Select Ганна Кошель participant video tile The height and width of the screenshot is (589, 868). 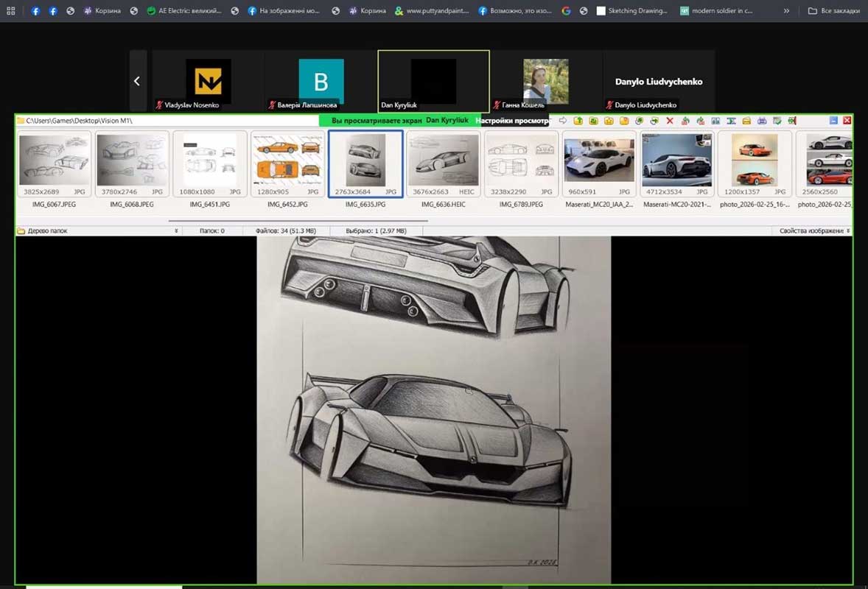[546, 81]
